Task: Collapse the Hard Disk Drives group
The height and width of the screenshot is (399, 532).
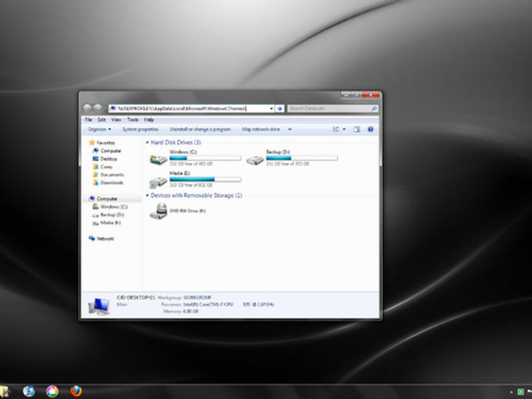Action: 147,142
